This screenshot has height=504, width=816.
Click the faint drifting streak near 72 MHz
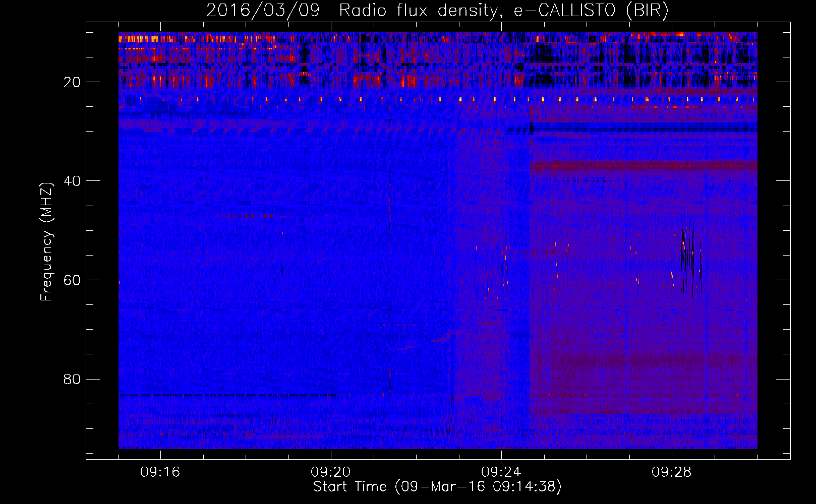[444, 339]
